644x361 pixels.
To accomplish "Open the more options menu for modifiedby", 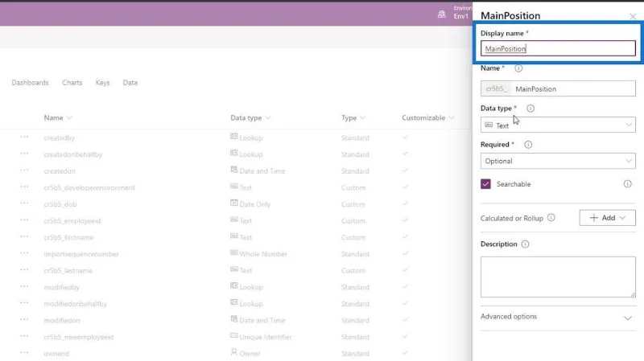I will pos(24,286).
